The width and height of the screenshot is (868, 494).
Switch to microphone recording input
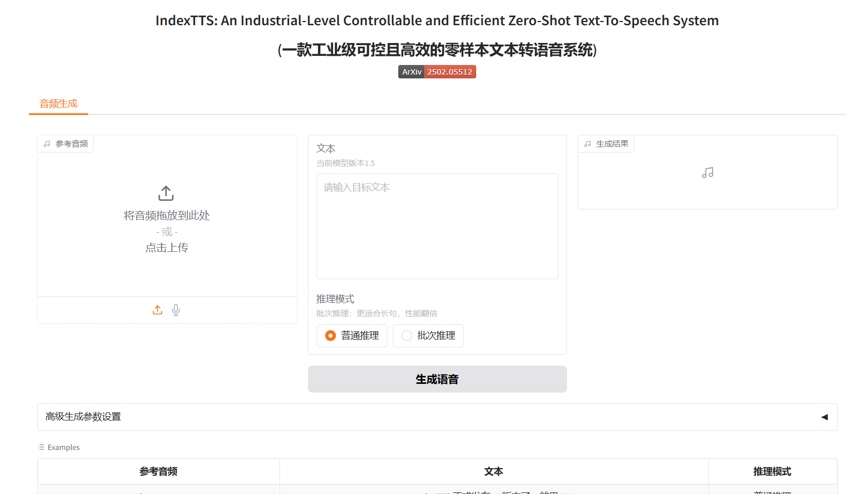tap(176, 310)
